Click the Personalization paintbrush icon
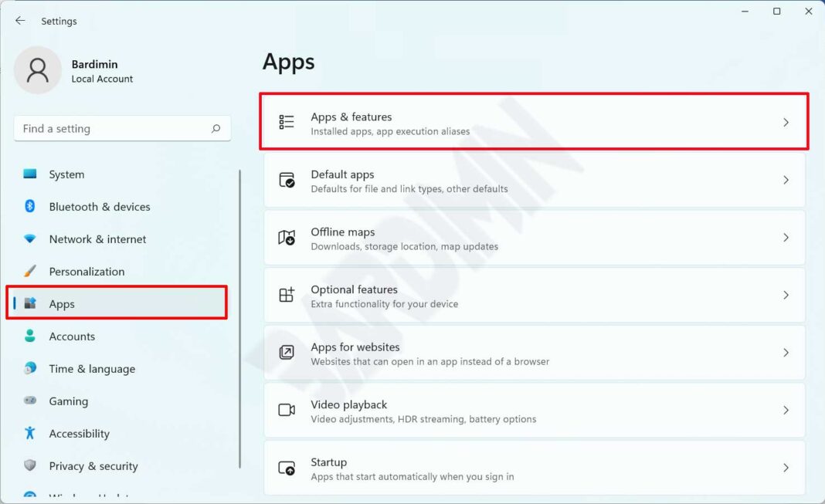This screenshot has height=504, width=825. click(x=30, y=271)
